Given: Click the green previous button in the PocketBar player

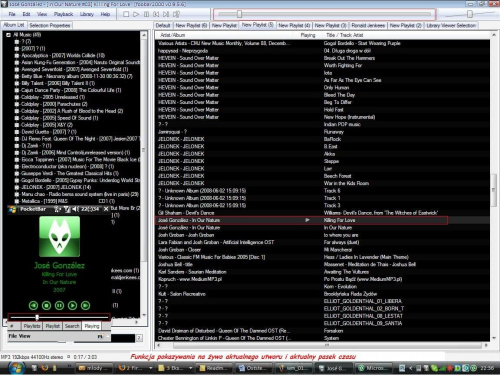Looking at the screenshot, I should [x=33, y=305].
